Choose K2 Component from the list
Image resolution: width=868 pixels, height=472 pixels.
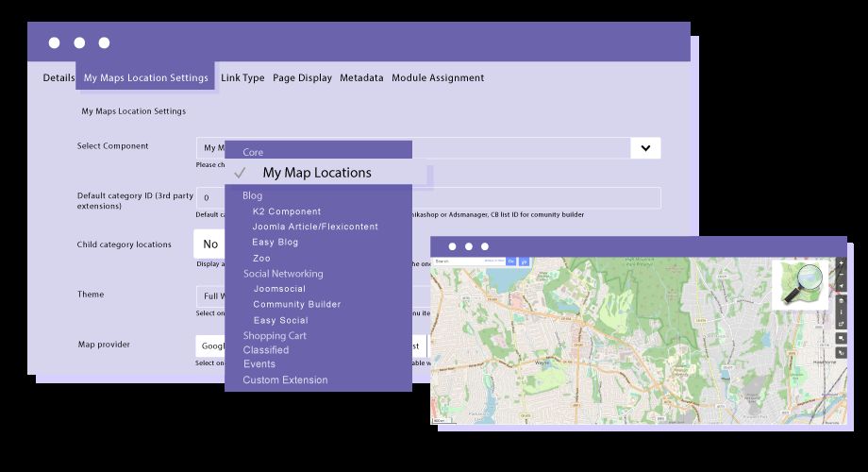(287, 211)
